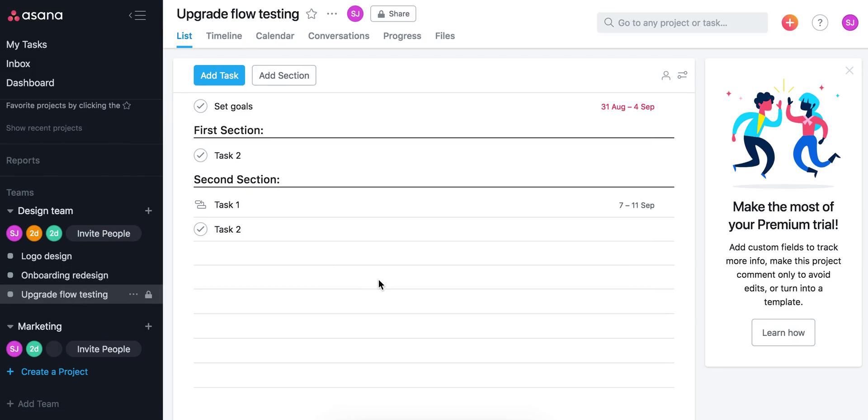Mark Set goals task complete
This screenshot has height=420, width=868.
click(x=200, y=106)
